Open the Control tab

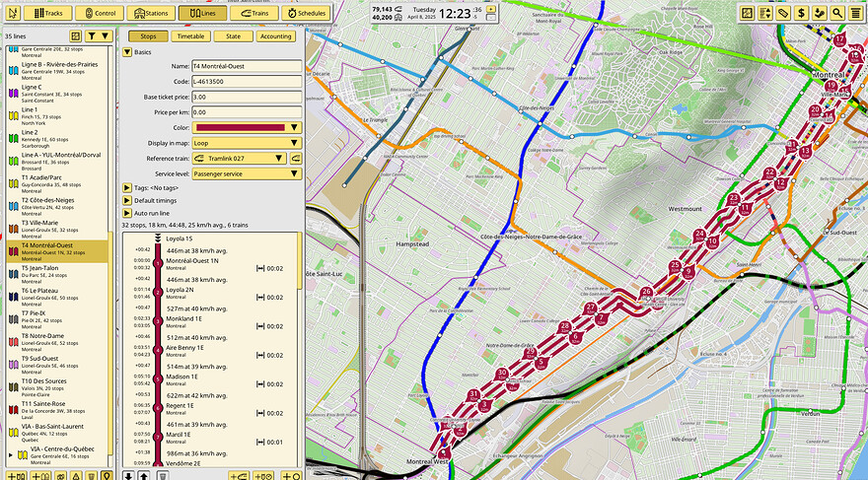tap(99, 13)
